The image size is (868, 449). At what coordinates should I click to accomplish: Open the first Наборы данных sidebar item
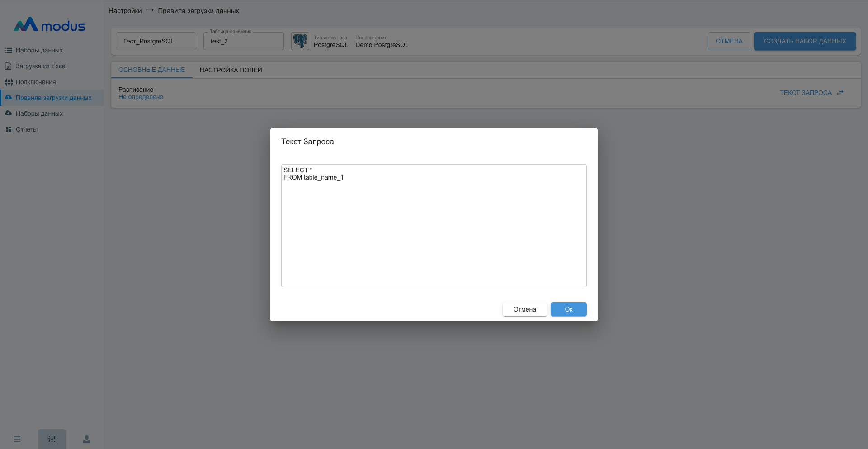39,50
